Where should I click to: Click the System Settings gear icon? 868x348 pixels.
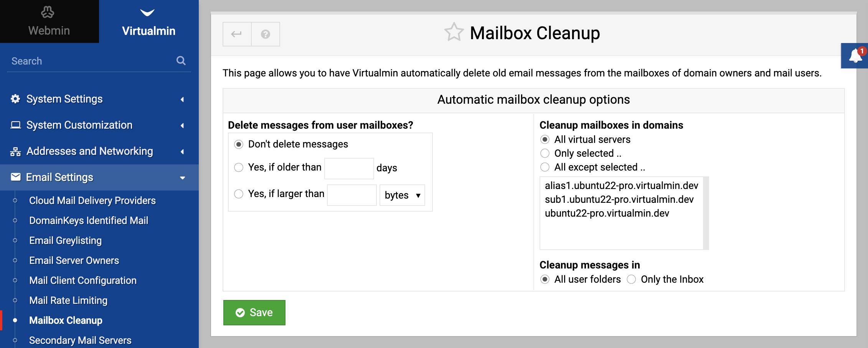click(x=15, y=99)
